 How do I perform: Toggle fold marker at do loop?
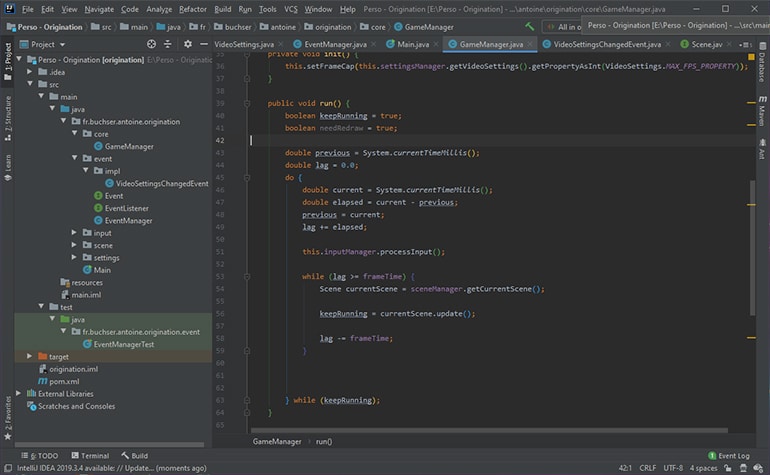(247, 177)
